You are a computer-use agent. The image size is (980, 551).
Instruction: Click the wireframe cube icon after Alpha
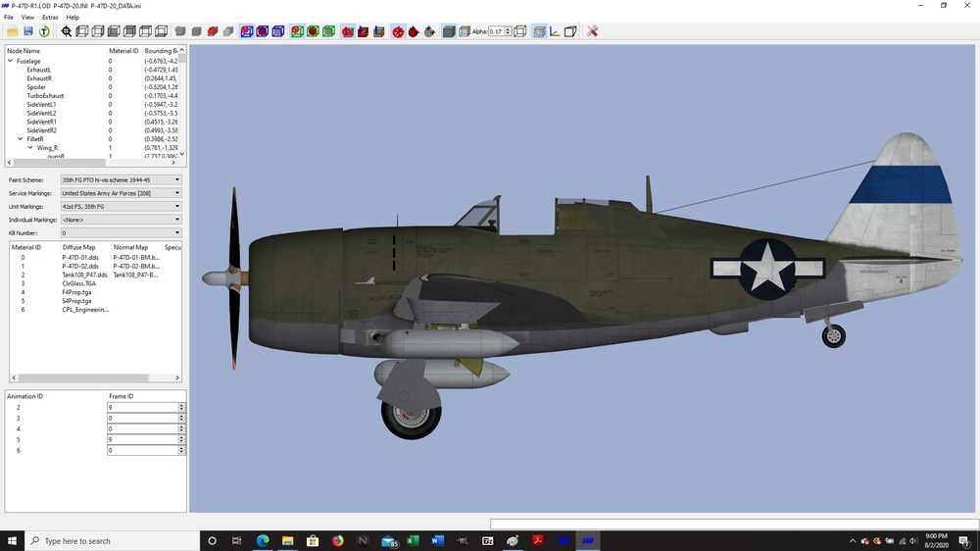(x=520, y=31)
